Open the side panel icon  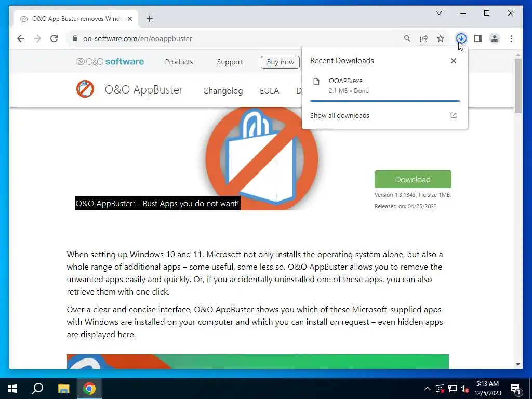pyautogui.click(x=478, y=38)
